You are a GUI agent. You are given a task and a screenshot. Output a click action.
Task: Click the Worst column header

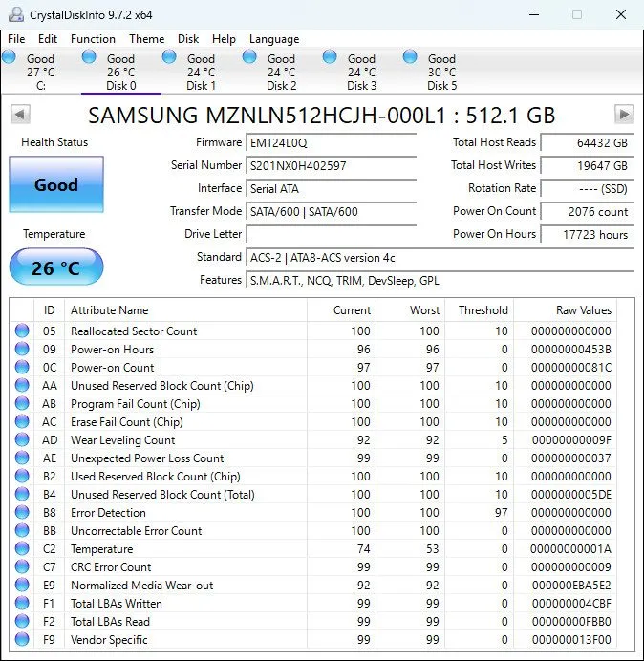pyautogui.click(x=410, y=310)
